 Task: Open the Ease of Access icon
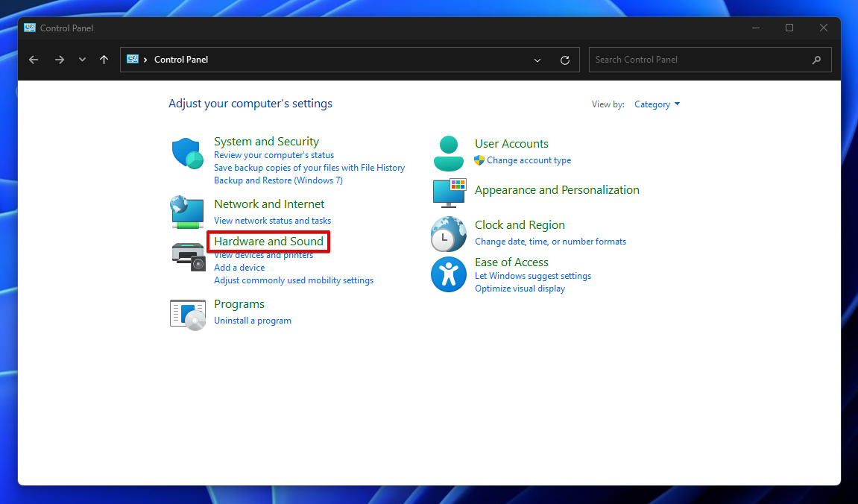tap(449, 274)
